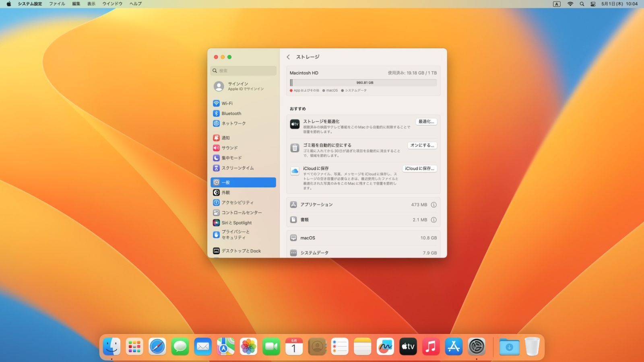644x362 pixels.
Task: Select ネットワーク in the sidebar
Action: click(243, 123)
